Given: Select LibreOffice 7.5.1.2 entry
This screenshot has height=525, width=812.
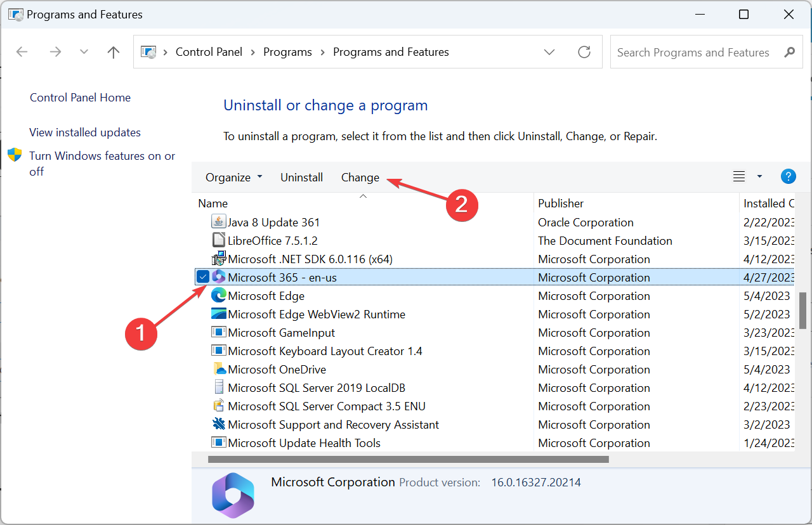Looking at the screenshot, I should coord(273,241).
